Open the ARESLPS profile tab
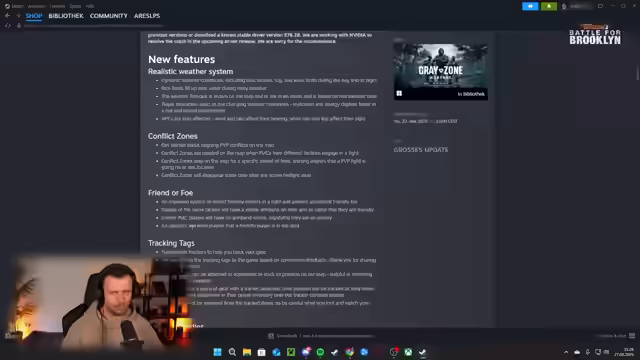This screenshot has height=360, width=640. [x=147, y=16]
